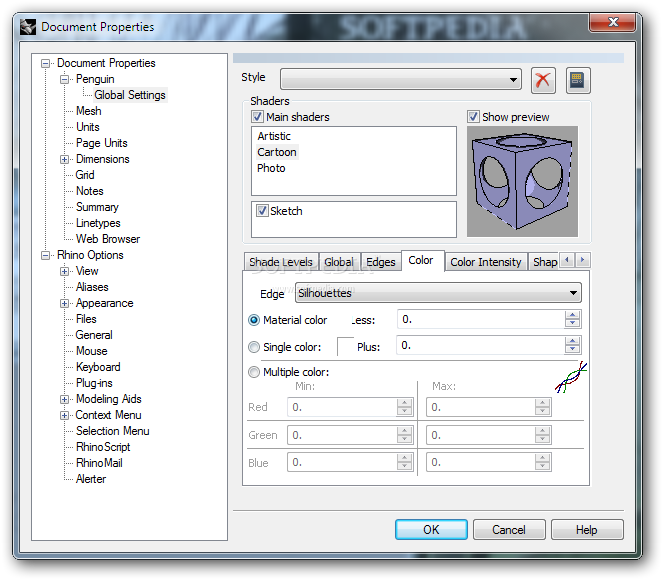The height and width of the screenshot is (580, 663).
Task: Select Web Browser in the tree
Action: [x=108, y=239]
